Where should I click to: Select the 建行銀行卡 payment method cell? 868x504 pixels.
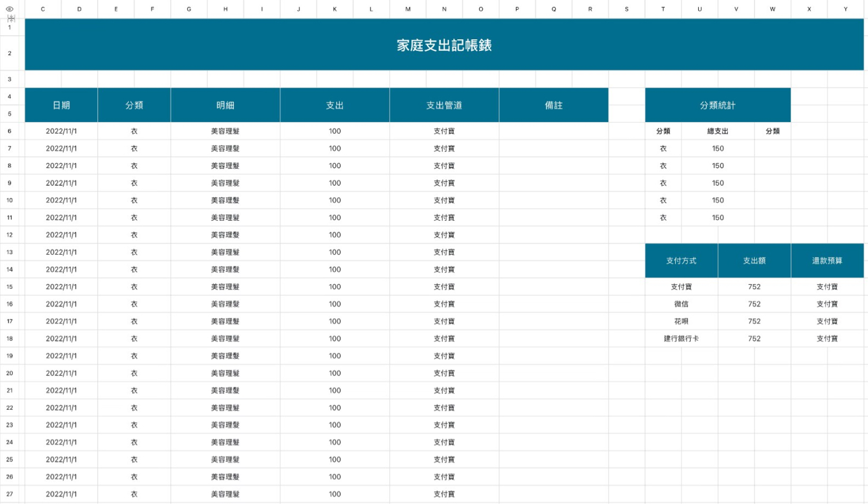[x=681, y=338]
